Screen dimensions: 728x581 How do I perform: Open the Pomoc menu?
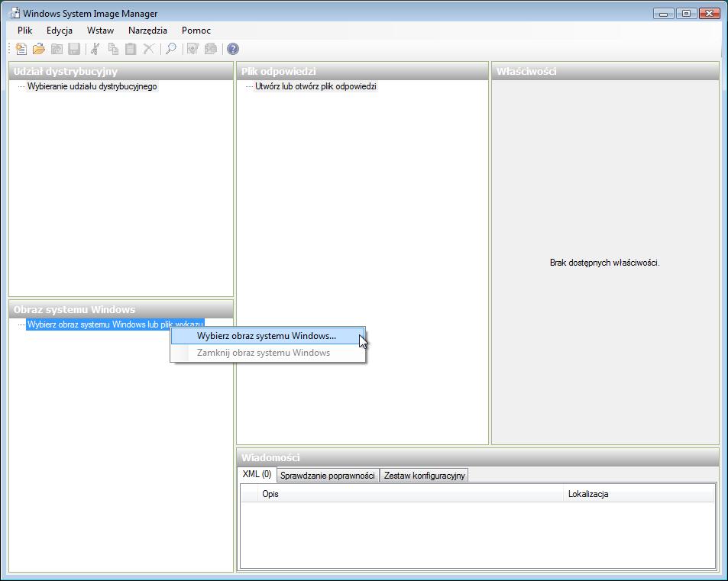pos(196,31)
